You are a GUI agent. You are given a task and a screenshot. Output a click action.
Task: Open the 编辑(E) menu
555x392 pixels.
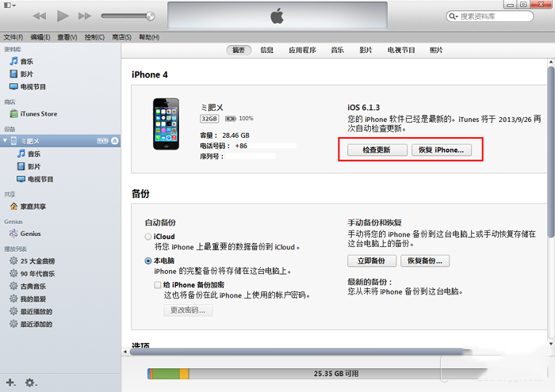(x=40, y=37)
